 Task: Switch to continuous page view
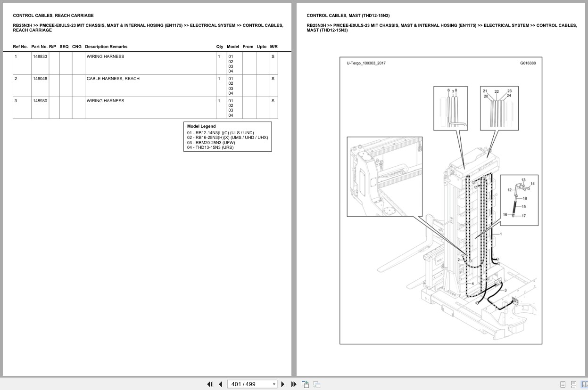pyautogui.click(x=574, y=384)
